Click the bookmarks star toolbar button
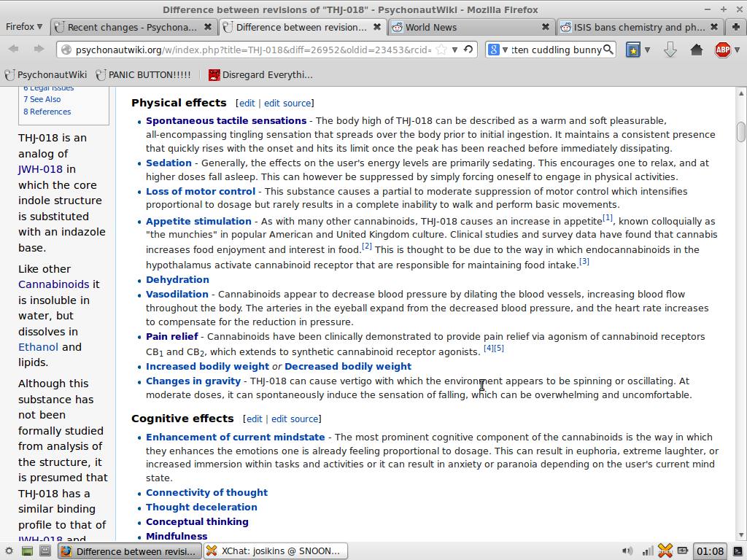The width and height of the screenshot is (747, 560). click(x=633, y=50)
